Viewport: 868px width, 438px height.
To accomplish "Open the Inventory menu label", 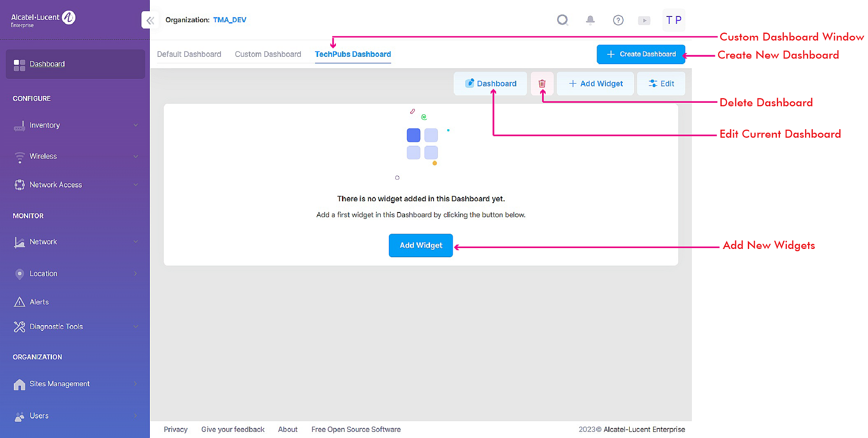I will click(45, 125).
